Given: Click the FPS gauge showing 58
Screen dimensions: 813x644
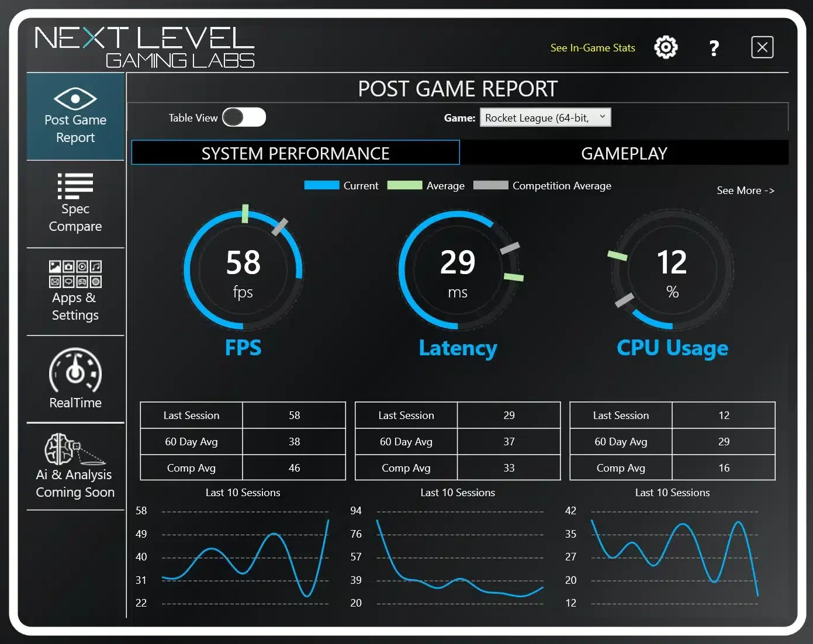Looking at the screenshot, I should 243,270.
